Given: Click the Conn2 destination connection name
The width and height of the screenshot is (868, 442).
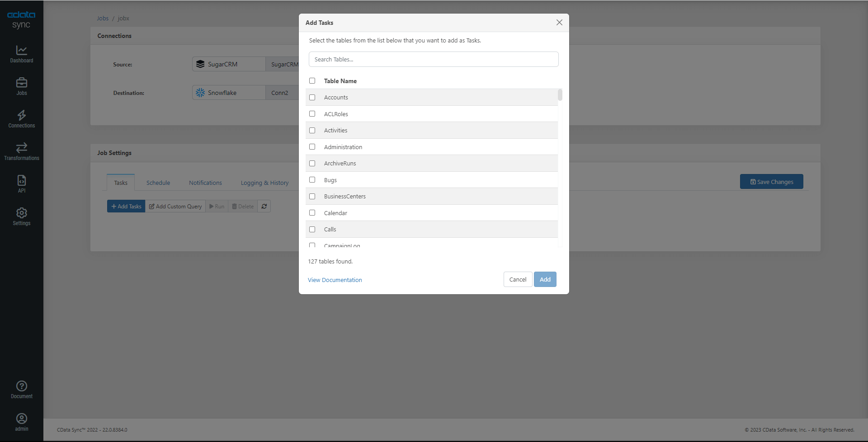Looking at the screenshot, I should pos(280,93).
